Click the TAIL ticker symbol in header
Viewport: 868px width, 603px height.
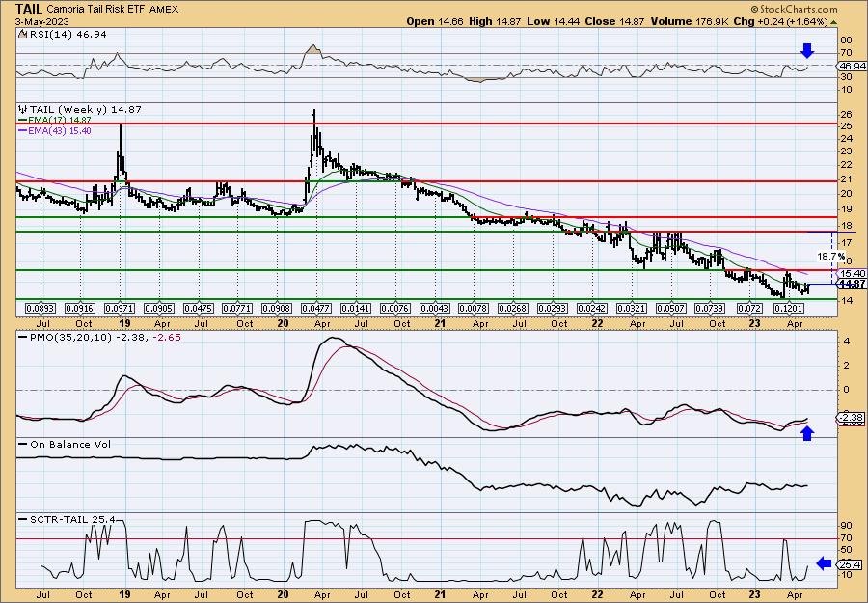pos(28,9)
